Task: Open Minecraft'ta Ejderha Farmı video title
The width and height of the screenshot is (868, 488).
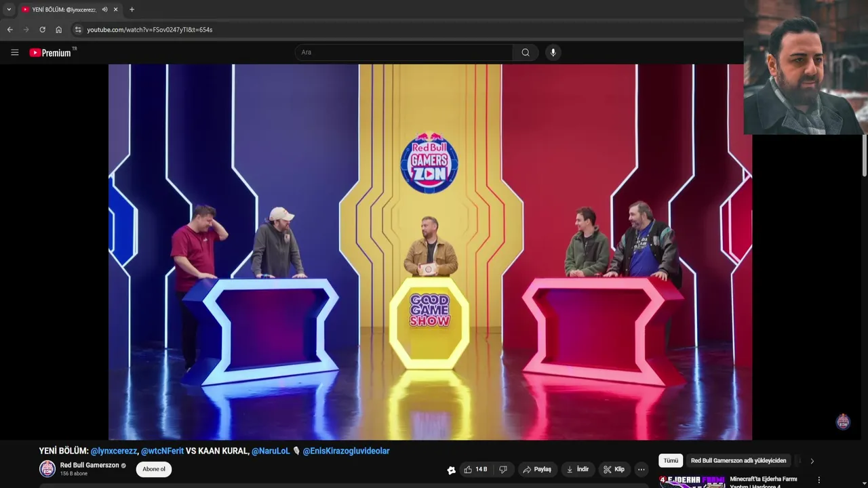Action: (764, 481)
